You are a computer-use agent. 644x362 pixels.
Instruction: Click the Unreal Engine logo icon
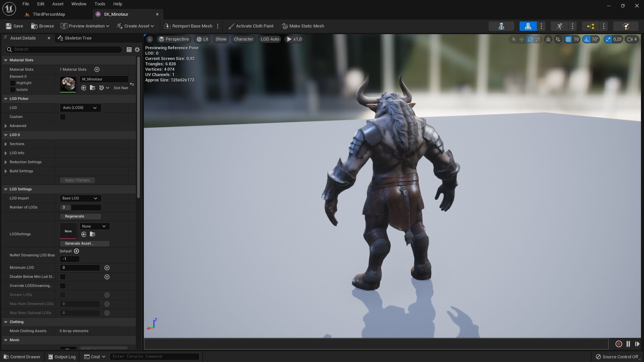9,9
